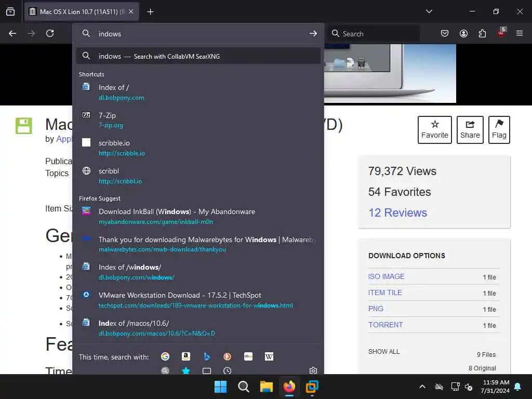Reload the current page
The image size is (532, 399).
pyautogui.click(x=50, y=33)
